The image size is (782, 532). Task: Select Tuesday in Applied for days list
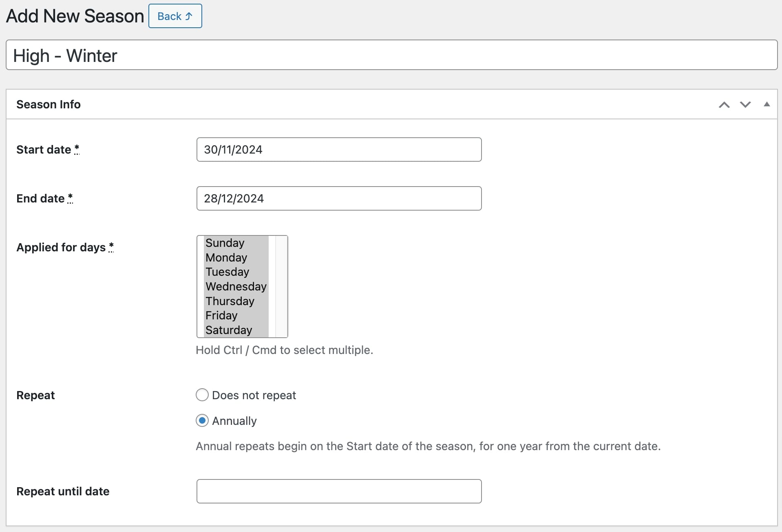coord(236,272)
